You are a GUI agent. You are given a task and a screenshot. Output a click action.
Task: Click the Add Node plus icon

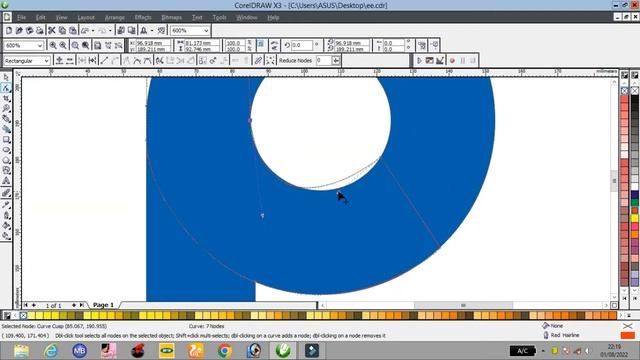60,60
